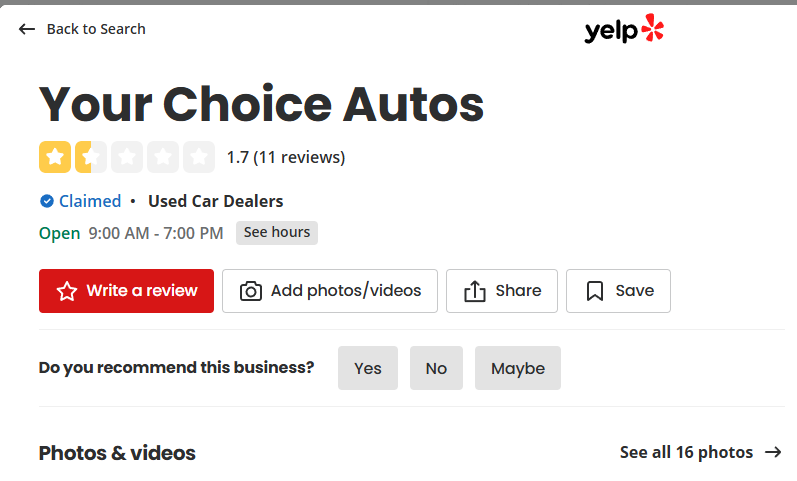Click the half-filled second rating star

[x=91, y=157]
